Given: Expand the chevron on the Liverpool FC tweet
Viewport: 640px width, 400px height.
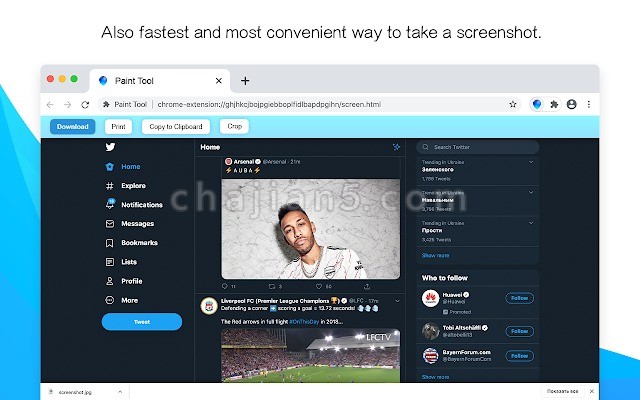Looking at the screenshot, I should coord(398,301).
